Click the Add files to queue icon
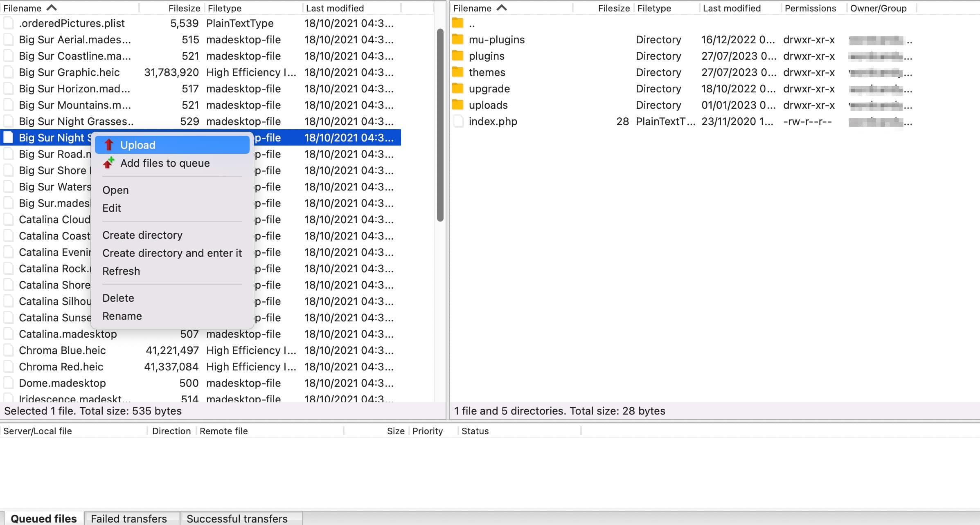Image resolution: width=980 pixels, height=525 pixels. point(109,162)
